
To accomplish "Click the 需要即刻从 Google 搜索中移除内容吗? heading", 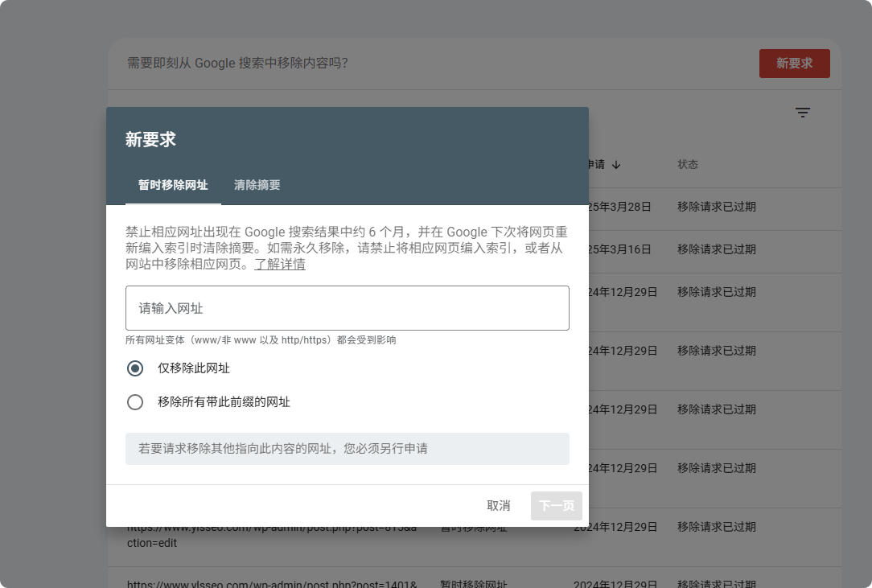I will coord(237,64).
